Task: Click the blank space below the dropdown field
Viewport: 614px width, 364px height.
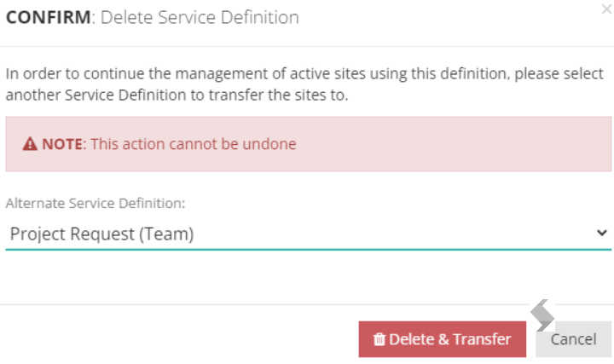Action: coord(308,277)
